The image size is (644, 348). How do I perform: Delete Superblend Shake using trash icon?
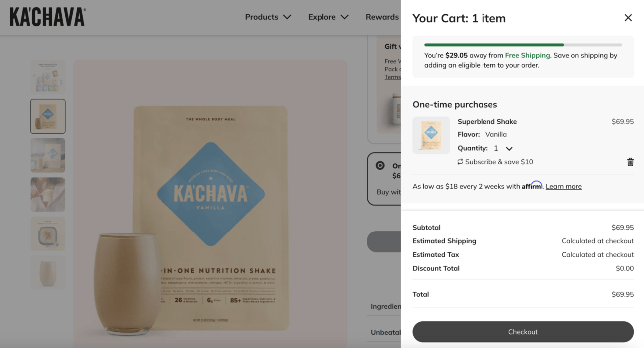(x=630, y=162)
